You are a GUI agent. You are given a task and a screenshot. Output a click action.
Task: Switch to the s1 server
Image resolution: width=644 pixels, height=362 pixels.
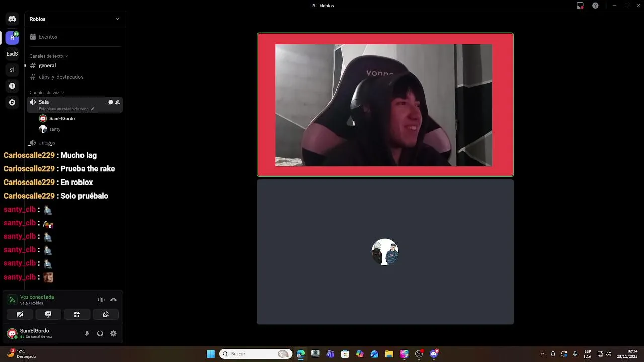click(12, 70)
